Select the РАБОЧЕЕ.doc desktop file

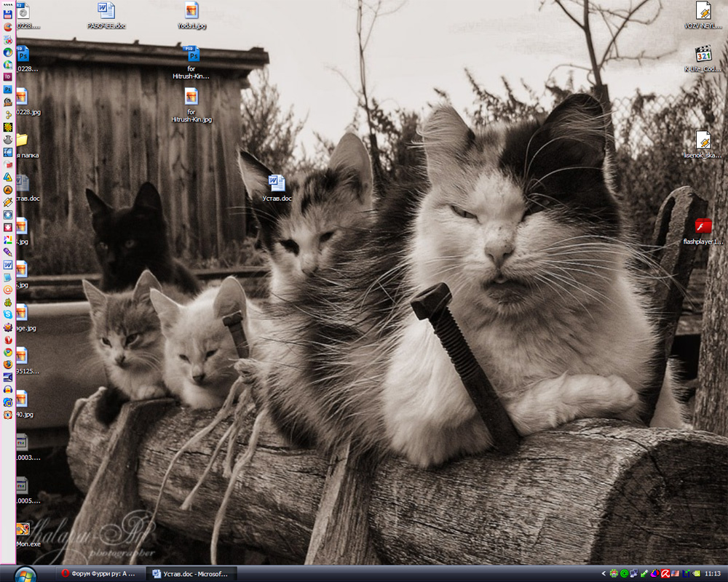106,15
